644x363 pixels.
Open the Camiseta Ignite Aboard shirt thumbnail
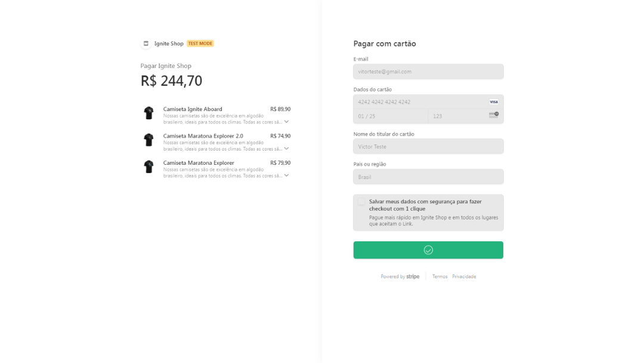point(148,113)
